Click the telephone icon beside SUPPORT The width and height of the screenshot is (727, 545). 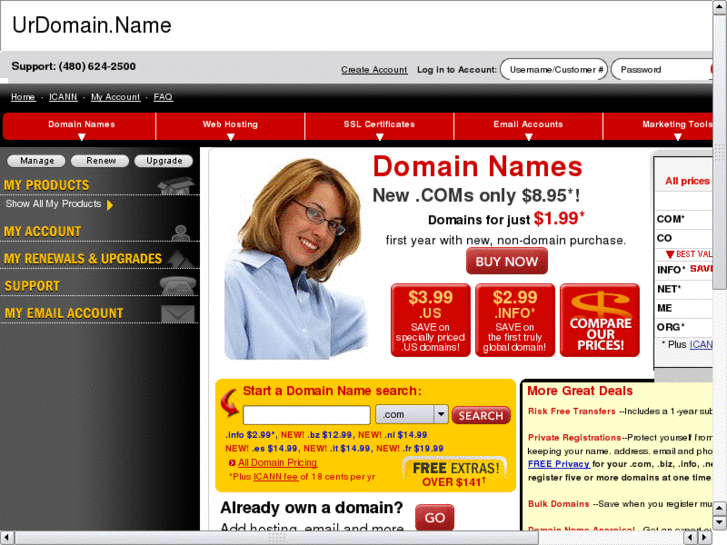(x=178, y=285)
